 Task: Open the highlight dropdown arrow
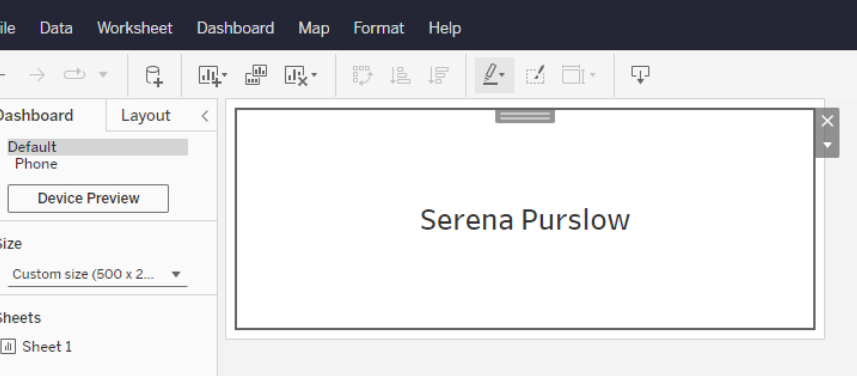[x=502, y=75]
